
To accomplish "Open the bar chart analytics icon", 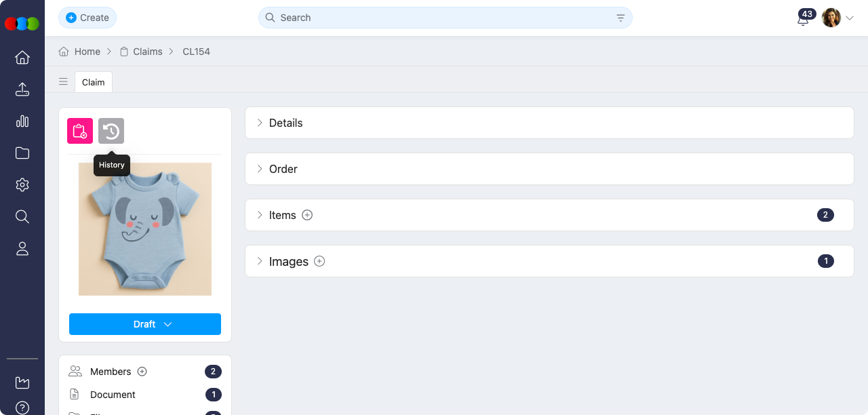I will point(22,121).
